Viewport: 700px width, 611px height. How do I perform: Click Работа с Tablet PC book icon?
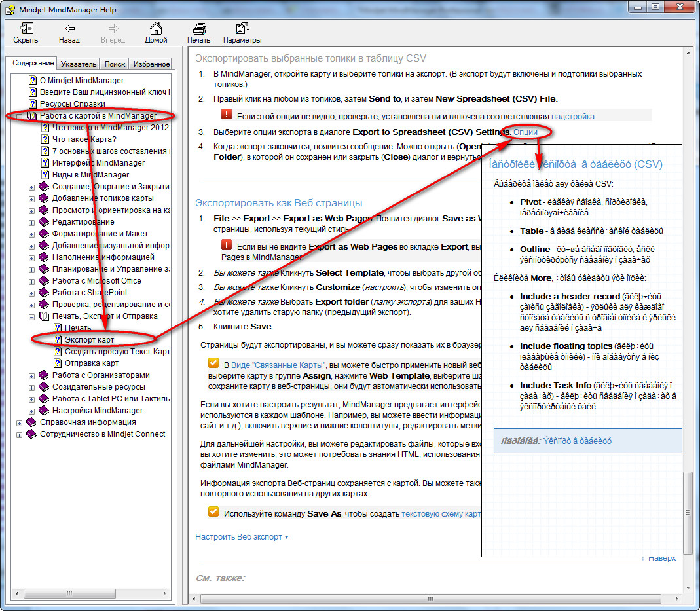(44, 399)
